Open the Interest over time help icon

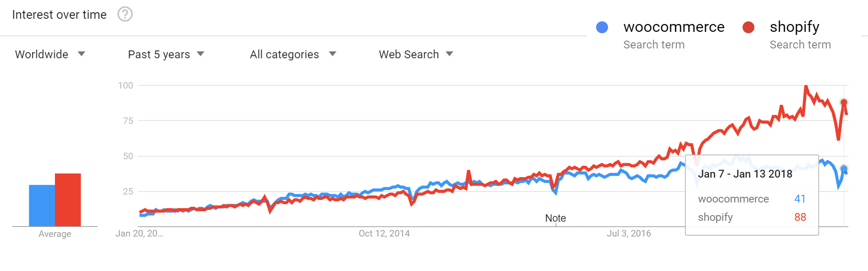pos(125,14)
